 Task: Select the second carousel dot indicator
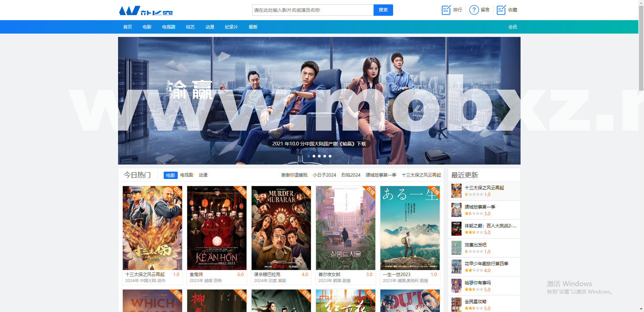tap(314, 156)
